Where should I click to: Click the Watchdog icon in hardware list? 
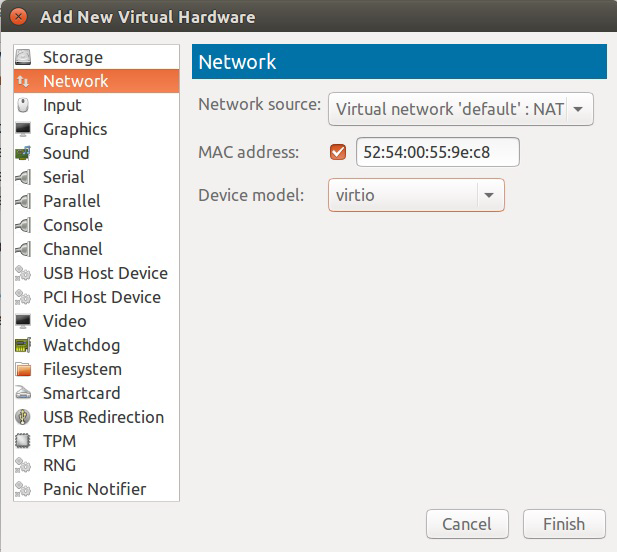tap(24, 345)
